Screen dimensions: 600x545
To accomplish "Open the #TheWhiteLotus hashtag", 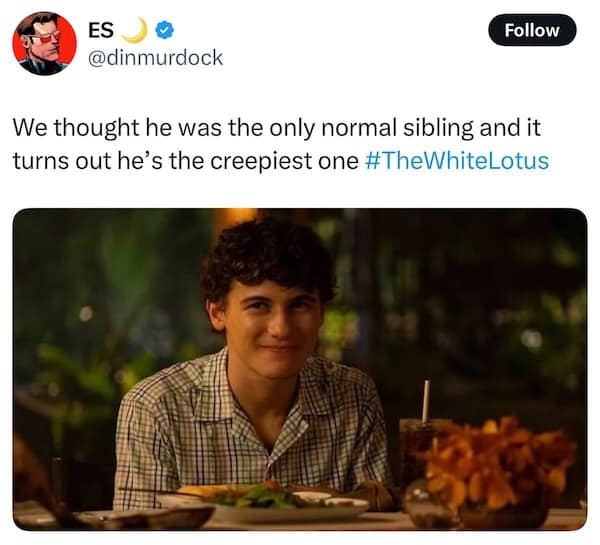I will tap(457, 160).
